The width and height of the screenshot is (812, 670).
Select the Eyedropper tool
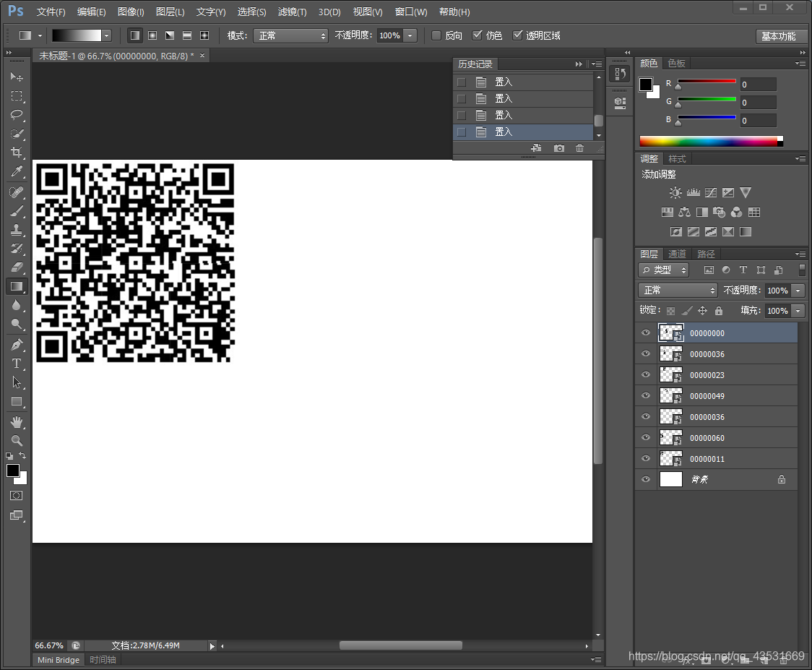(x=17, y=172)
